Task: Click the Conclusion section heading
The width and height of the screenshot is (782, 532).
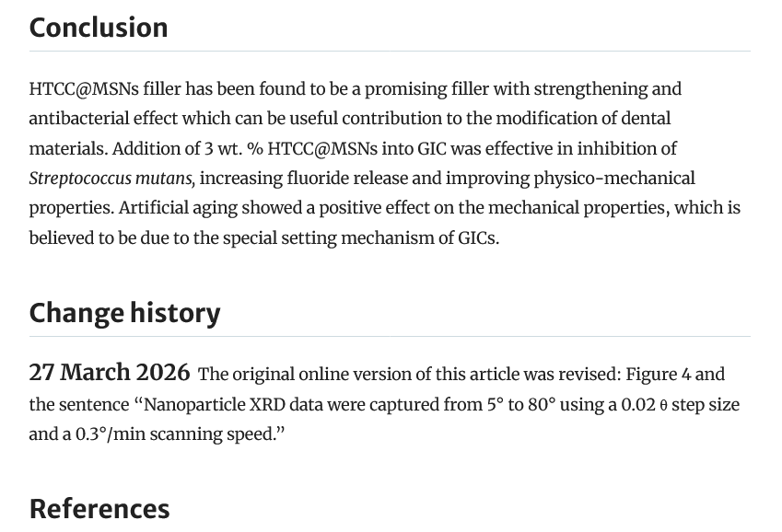Action: point(99,28)
